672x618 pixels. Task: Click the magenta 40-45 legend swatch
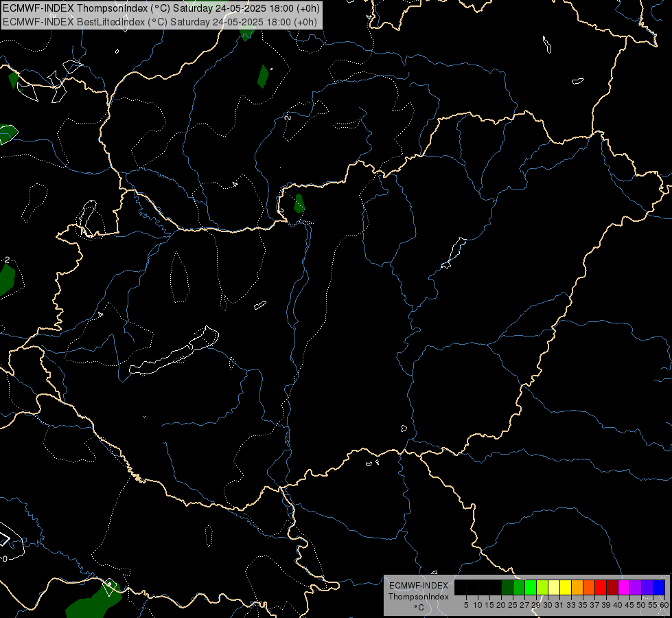tap(624, 587)
